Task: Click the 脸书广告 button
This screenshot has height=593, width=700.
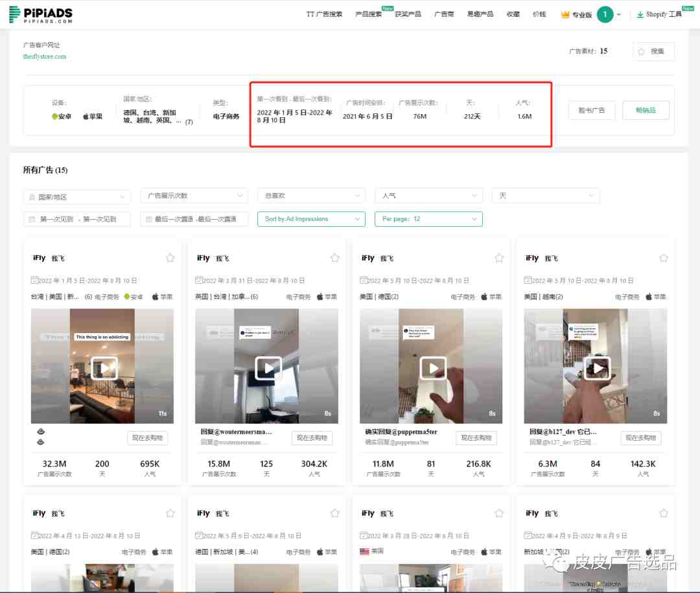Action: pyautogui.click(x=592, y=110)
